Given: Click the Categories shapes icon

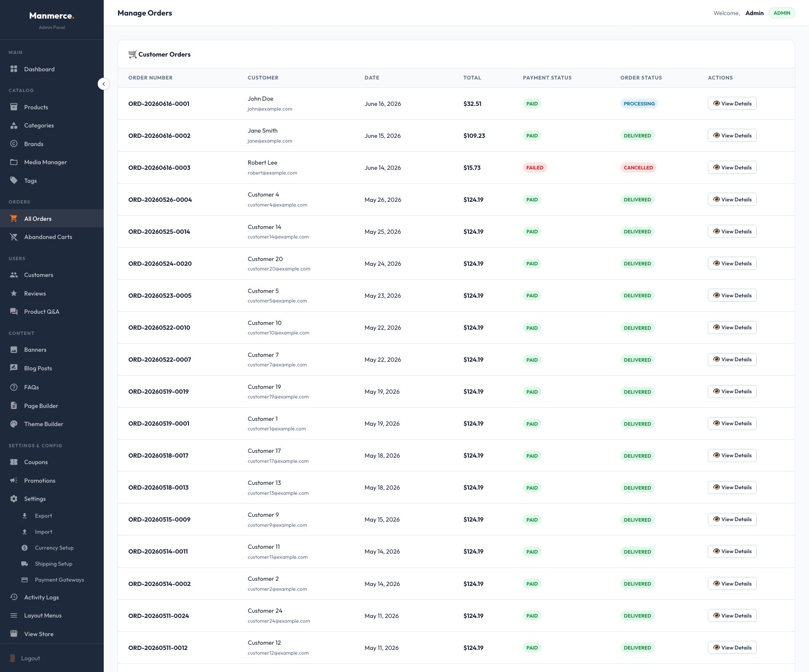Looking at the screenshot, I should [x=14, y=125].
